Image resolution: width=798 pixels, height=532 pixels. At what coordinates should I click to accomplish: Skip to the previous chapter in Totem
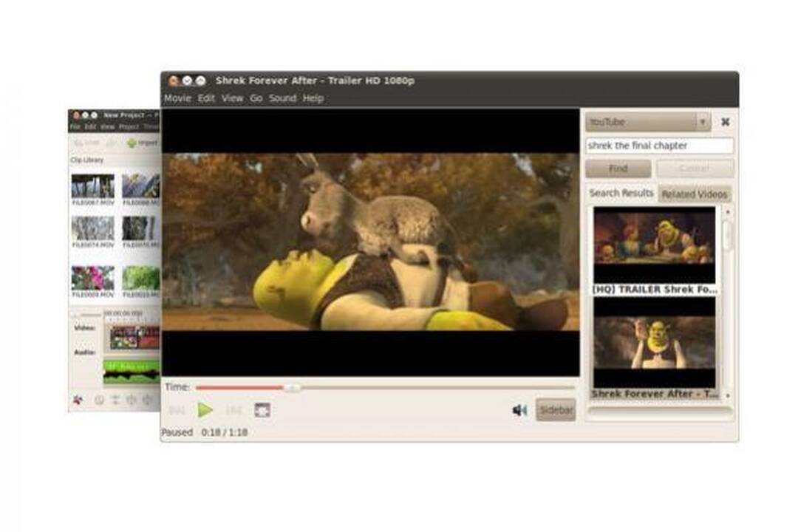(177, 410)
